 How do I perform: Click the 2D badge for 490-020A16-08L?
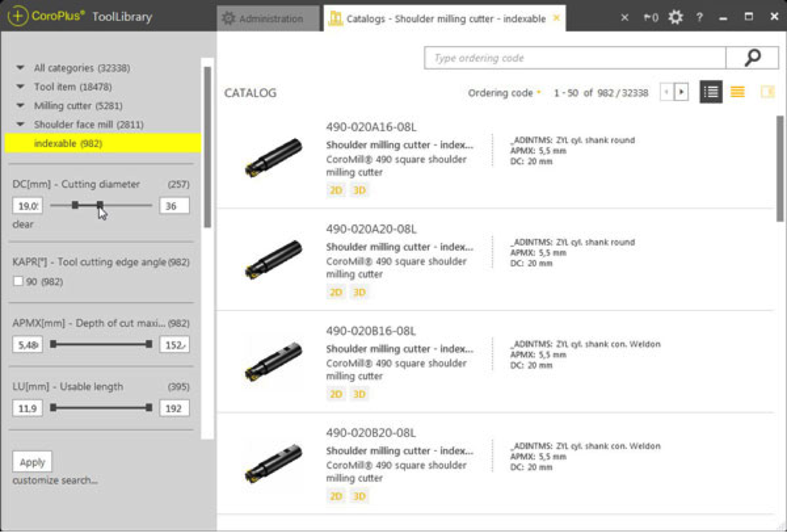coord(336,190)
